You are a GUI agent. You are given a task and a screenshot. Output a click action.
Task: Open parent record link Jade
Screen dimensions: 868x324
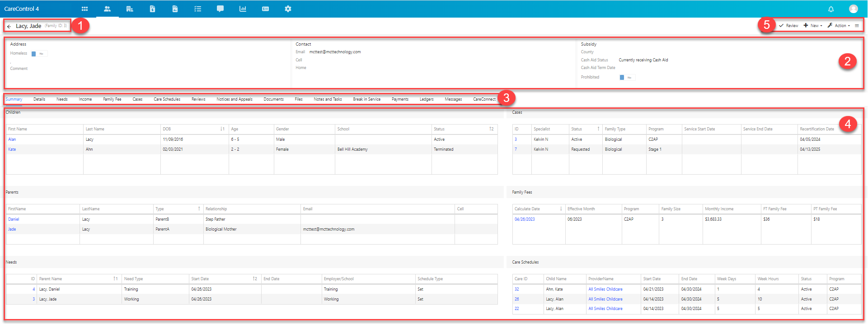click(x=12, y=229)
